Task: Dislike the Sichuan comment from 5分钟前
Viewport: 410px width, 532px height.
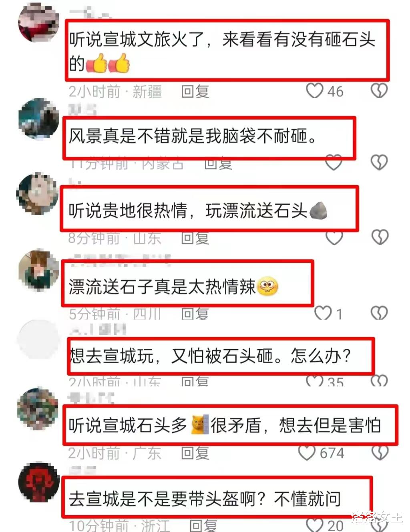Action: [379, 312]
